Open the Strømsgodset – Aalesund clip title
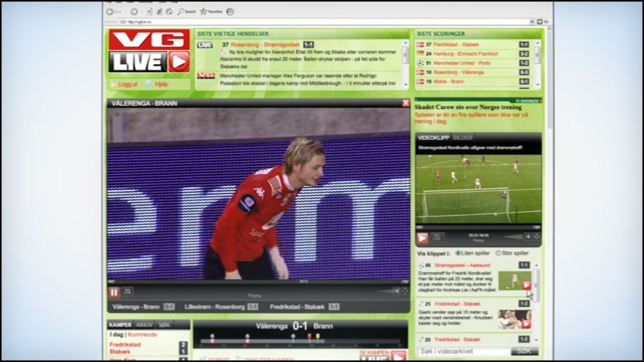The width and height of the screenshot is (644, 362). click(462, 265)
